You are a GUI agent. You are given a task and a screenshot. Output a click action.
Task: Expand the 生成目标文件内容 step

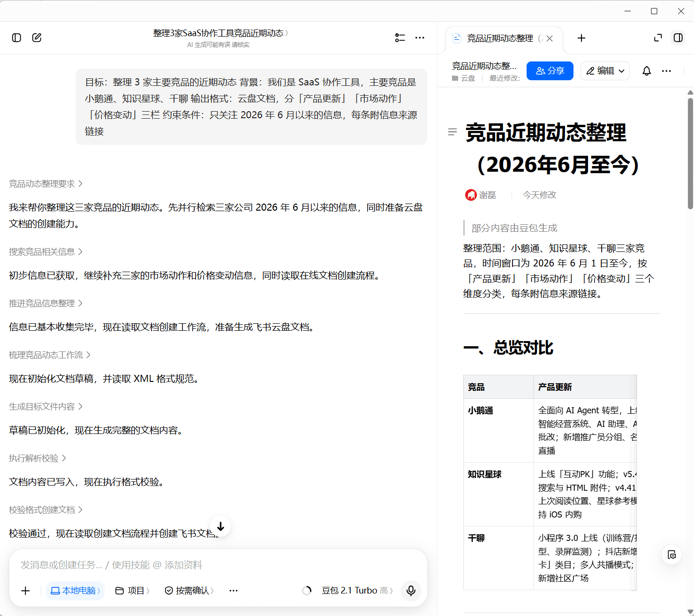pos(45,407)
